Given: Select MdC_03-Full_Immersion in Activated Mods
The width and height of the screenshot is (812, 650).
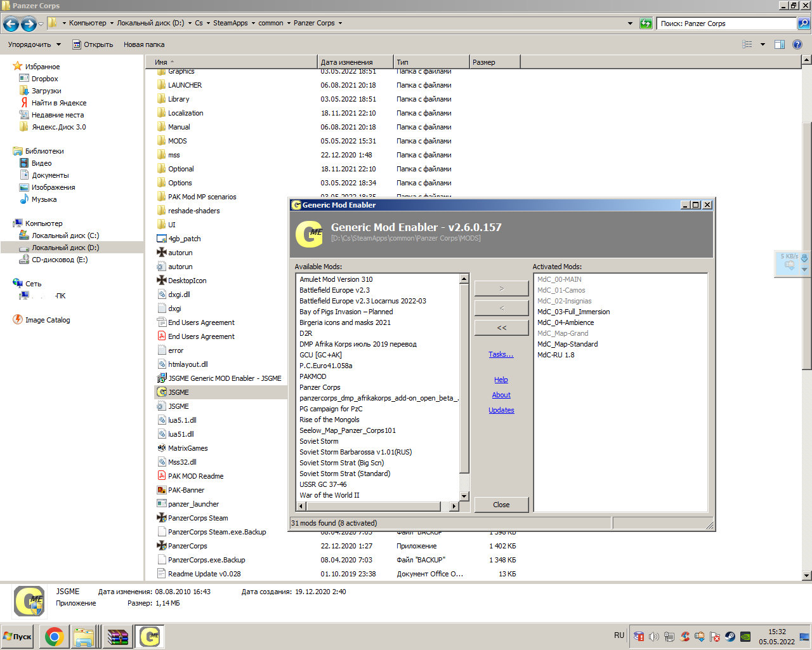Looking at the screenshot, I should (573, 312).
